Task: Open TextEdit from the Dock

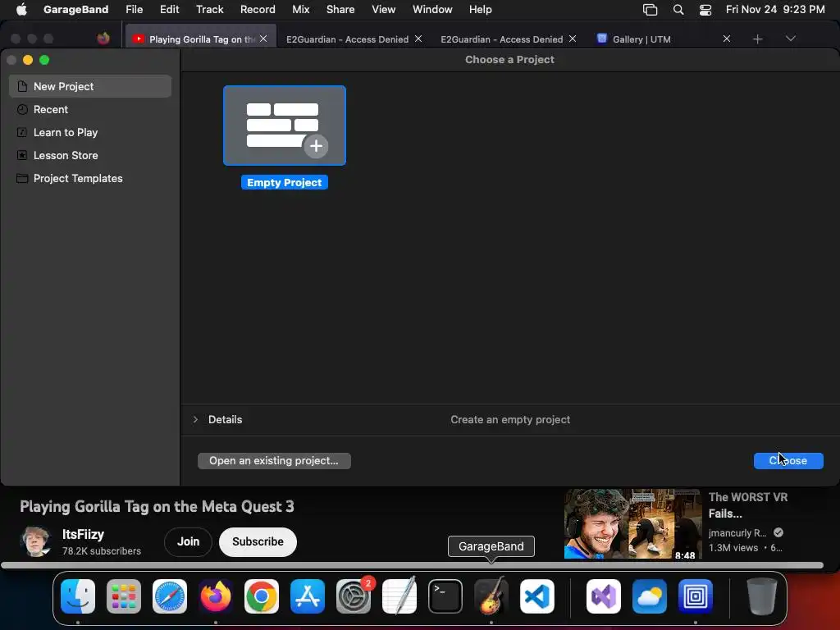Action: pos(399,596)
